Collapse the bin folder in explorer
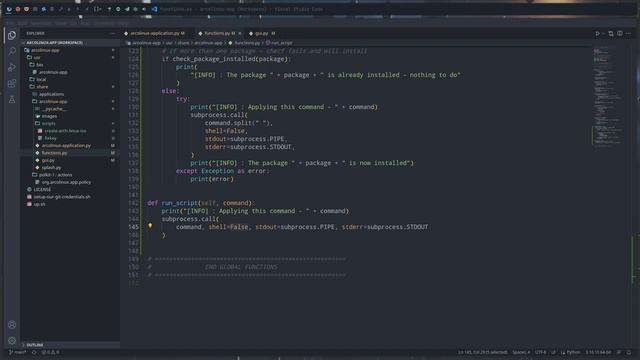Screen dimensions: 640x360 71,65
